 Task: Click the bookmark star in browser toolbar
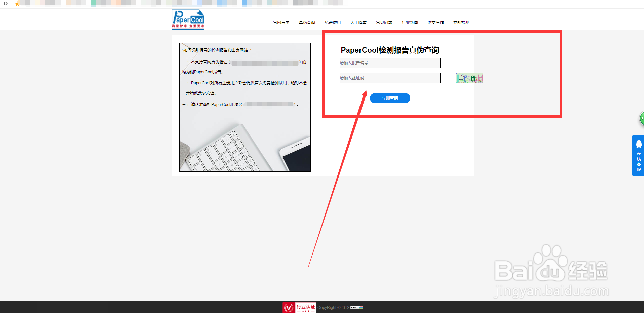pyautogui.click(x=17, y=4)
